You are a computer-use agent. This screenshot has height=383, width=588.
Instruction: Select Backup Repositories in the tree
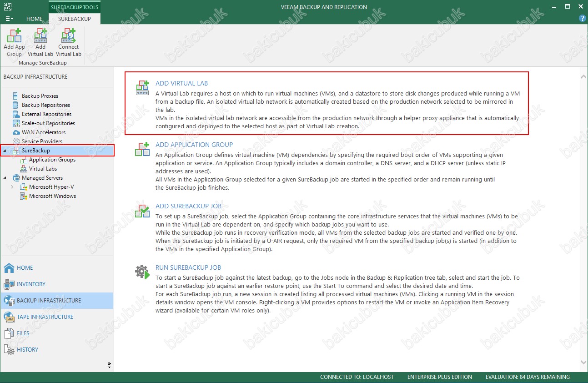tap(46, 105)
